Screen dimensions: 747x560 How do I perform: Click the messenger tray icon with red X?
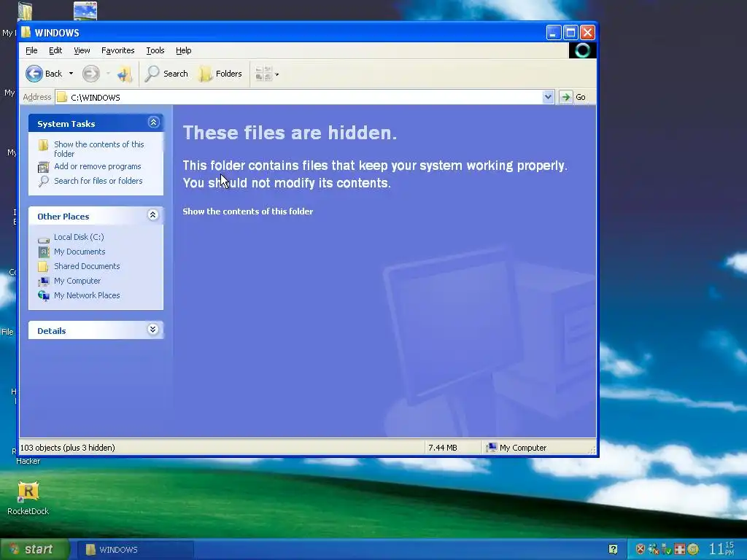[653, 549]
